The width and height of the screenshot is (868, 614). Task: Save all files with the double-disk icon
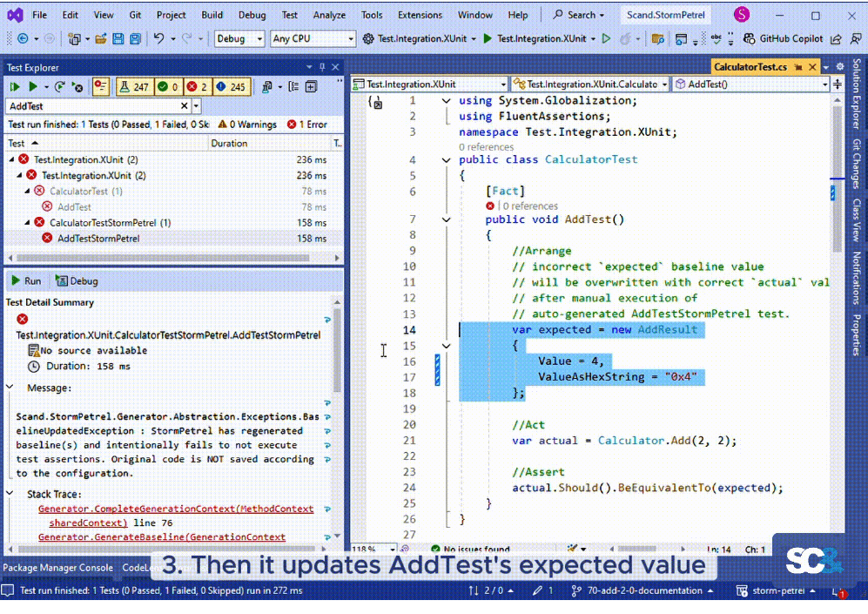pyautogui.click(x=135, y=38)
